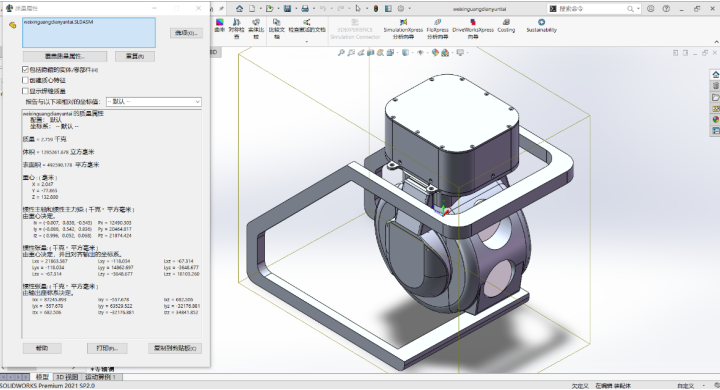Open the Costing tool
This screenshot has width=720, height=390.
click(x=506, y=25)
